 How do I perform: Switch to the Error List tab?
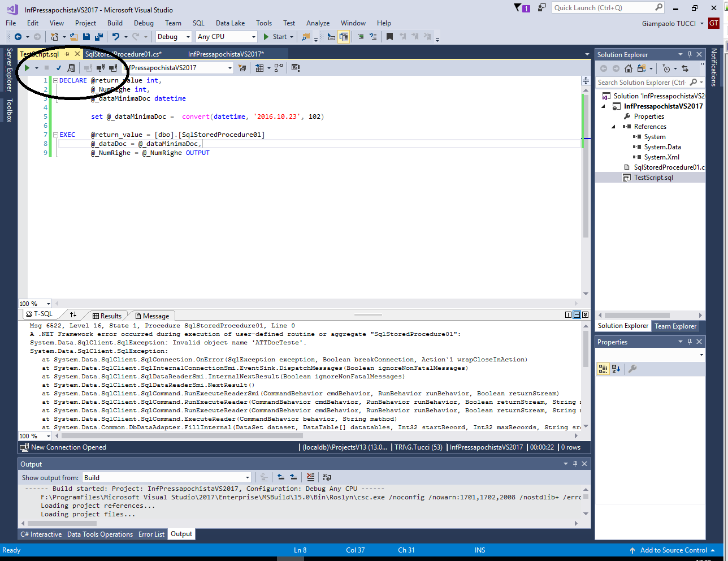[151, 534]
